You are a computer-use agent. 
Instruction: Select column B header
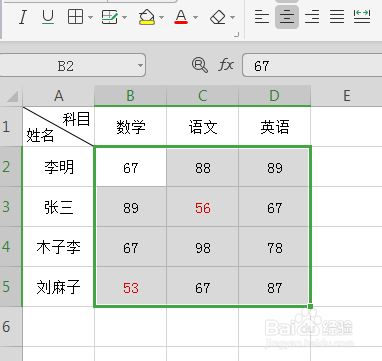[130, 96]
